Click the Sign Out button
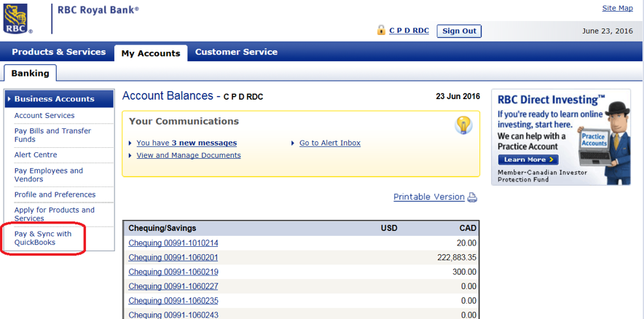This screenshot has width=644, height=319. point(459,31)
